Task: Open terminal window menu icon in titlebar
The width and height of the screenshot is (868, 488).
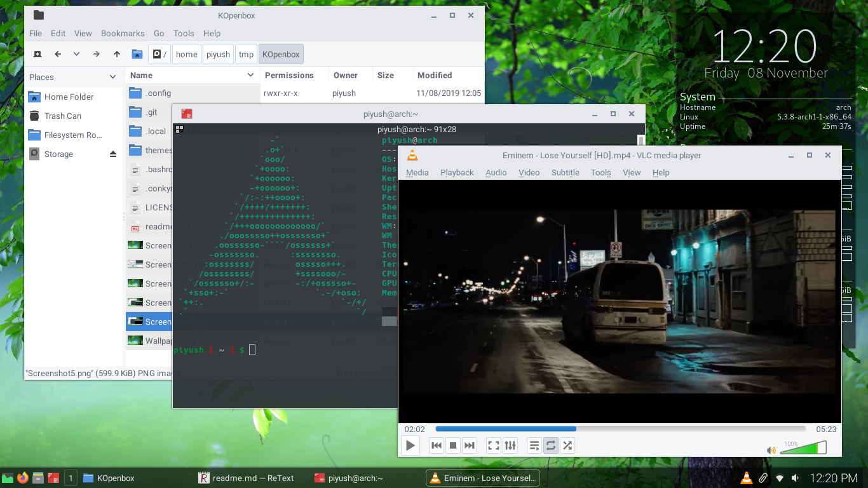Action: pyautogui.click(x=186, y=114)
